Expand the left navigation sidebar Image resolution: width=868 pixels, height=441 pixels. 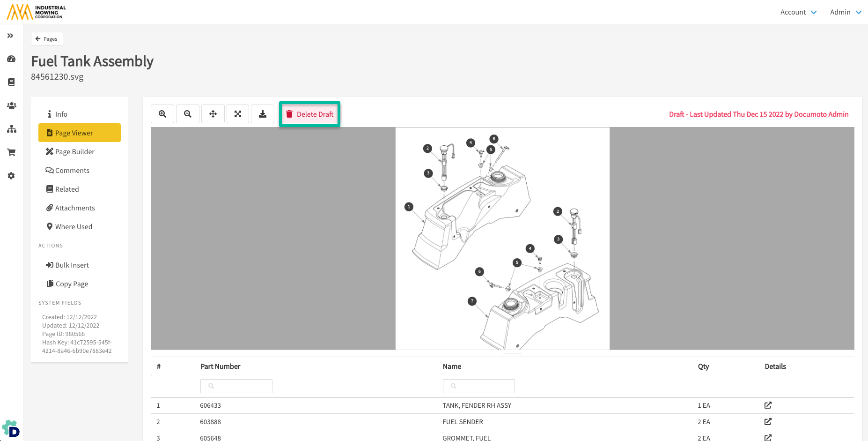10,36
